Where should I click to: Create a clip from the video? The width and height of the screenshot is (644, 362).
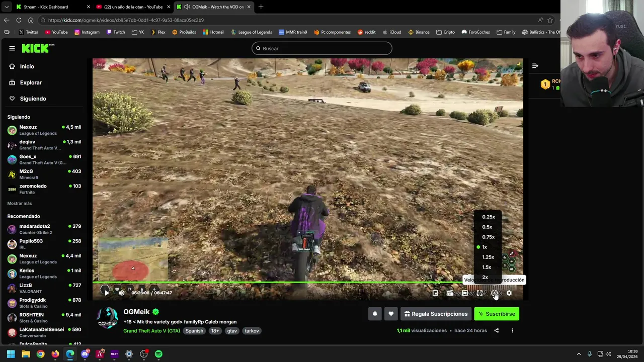[x=450, y=293]
